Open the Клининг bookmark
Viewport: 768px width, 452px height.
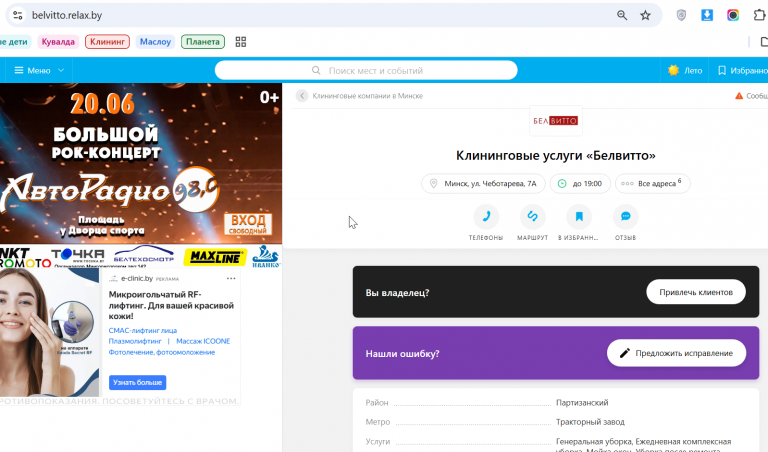107,42
